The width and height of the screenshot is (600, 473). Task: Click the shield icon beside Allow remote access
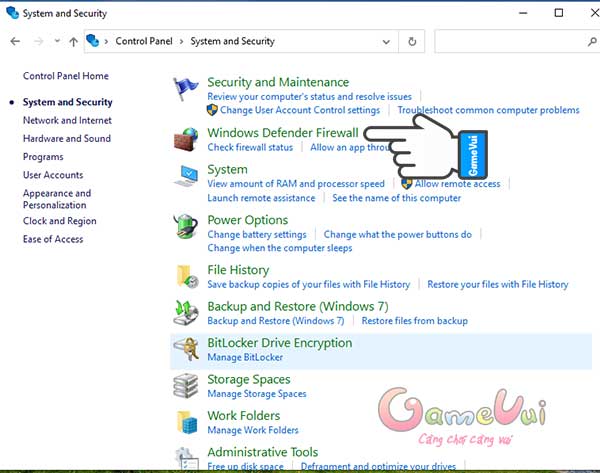[x=407, y=184]
